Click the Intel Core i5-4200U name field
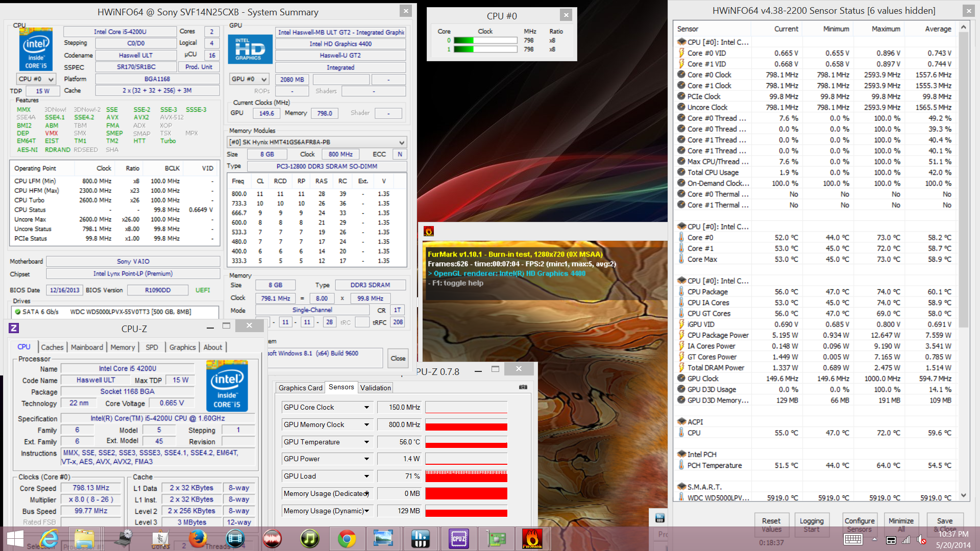Image resolution: width=980 pixels, height=551 pixels. (x=119, y=32)
